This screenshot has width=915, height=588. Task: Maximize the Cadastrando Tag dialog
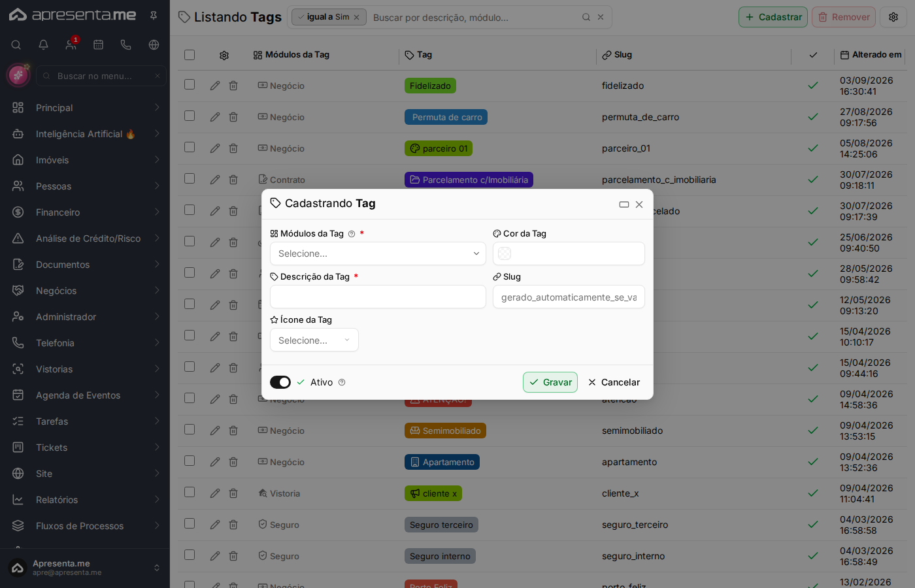624,204
